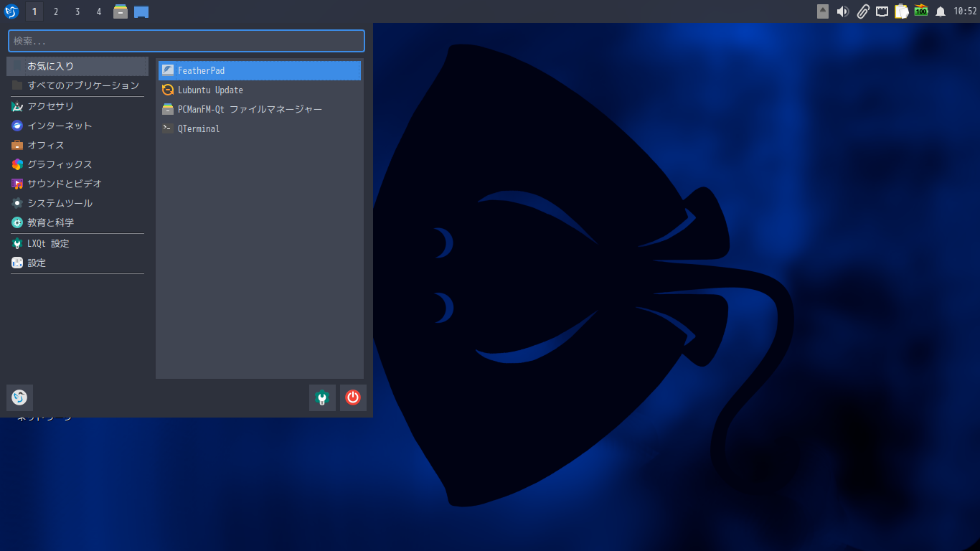Open the 教育と科学 category
Screen dimensions: 980x551
tap(77, 222)
